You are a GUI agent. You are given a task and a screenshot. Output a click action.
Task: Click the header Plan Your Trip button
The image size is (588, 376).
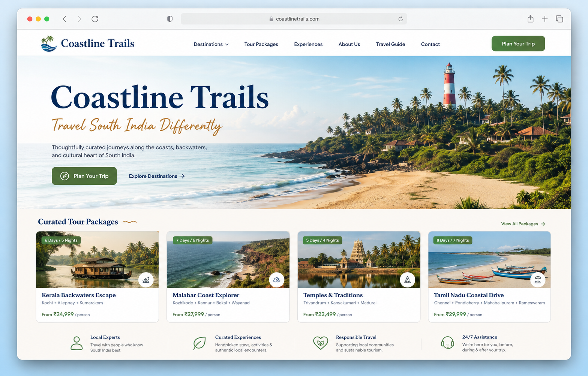point(518,43)
